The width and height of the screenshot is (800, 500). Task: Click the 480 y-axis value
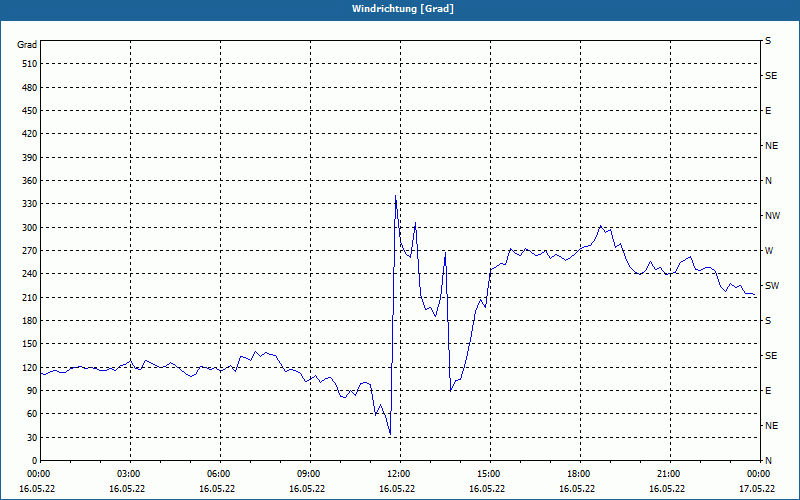click(x=30, y=88)
